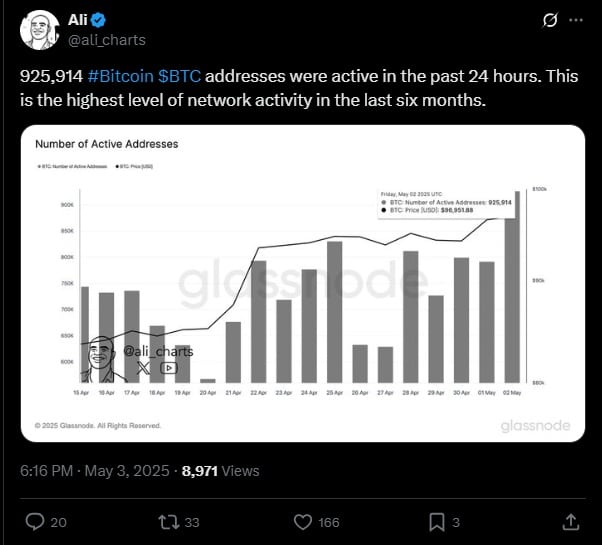Open Ali's profile avatar picture
The image size is (602, 545).
(x=40, y=30)
